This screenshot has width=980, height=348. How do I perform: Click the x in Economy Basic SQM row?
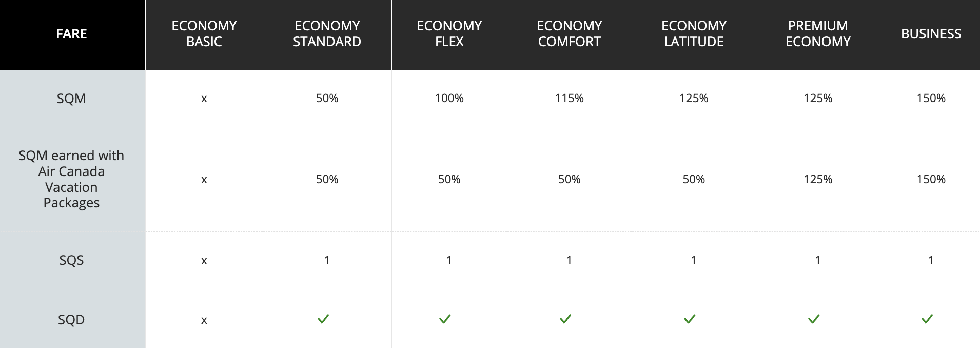click(204, 99)
